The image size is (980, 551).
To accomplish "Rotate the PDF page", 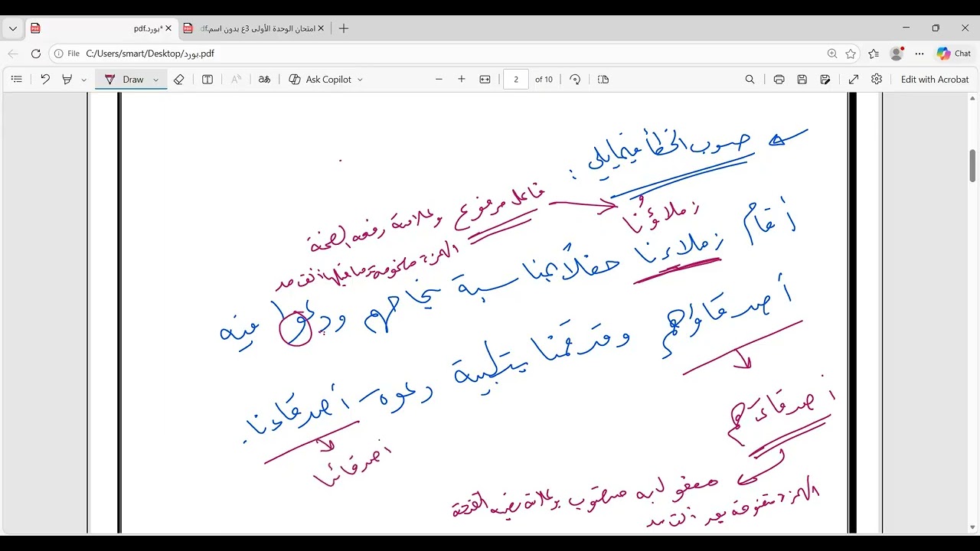I will 575,80.
